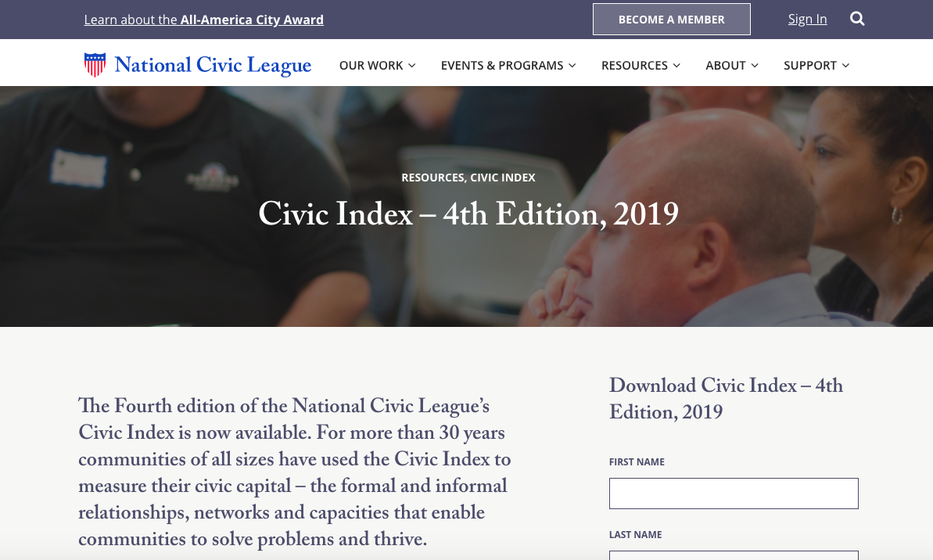Open the site search magnifier icon
The width and height of the screenshot is (933, 560).
tap(857, 19)
